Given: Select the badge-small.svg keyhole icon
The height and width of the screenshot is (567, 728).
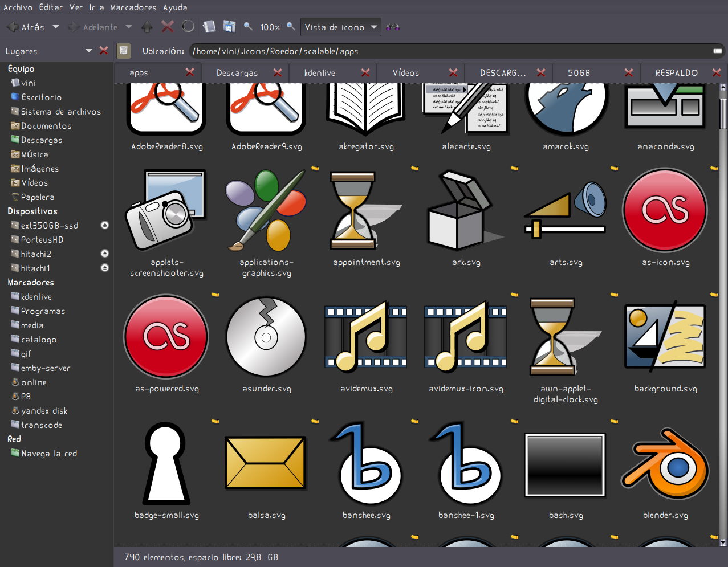Looking at the screenshot, I should [166, 463].
